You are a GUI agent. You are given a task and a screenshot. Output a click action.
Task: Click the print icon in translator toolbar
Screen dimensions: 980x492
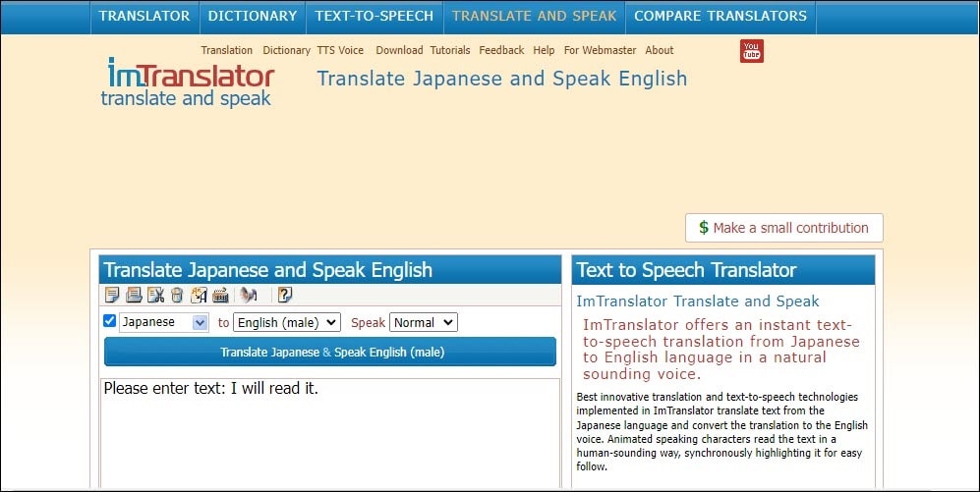point(134,295)
